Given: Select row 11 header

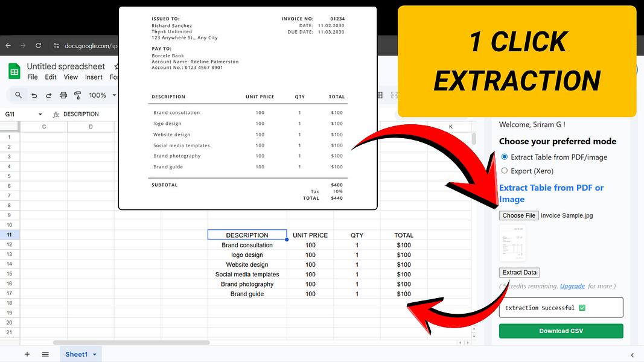Looking at the screenshot, I should pyautogui.click(x=10, y=235).
